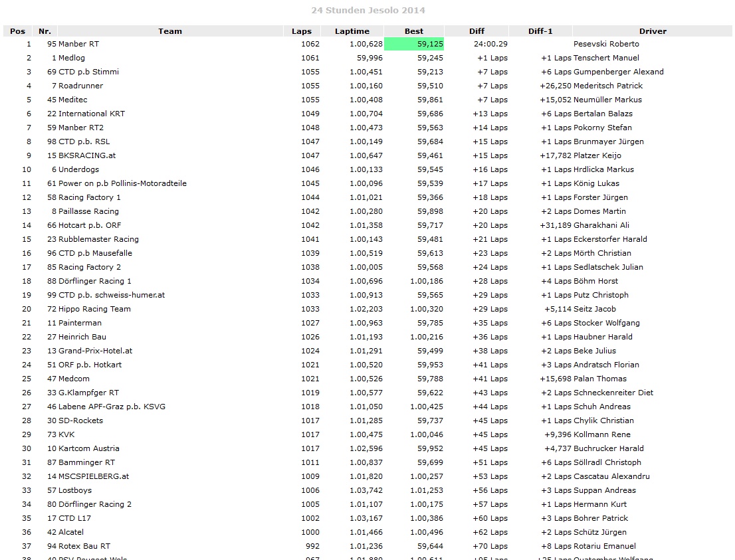Select driver Gharakhani Ali
Screen dimensions: 735x560
[x=601, y=225]
